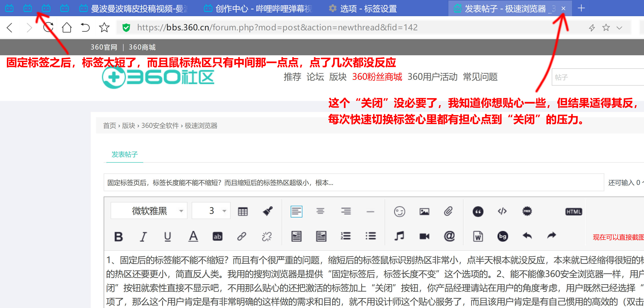Mention a user with the @ icon
644x308 pixels.
[x=449, y=236]
